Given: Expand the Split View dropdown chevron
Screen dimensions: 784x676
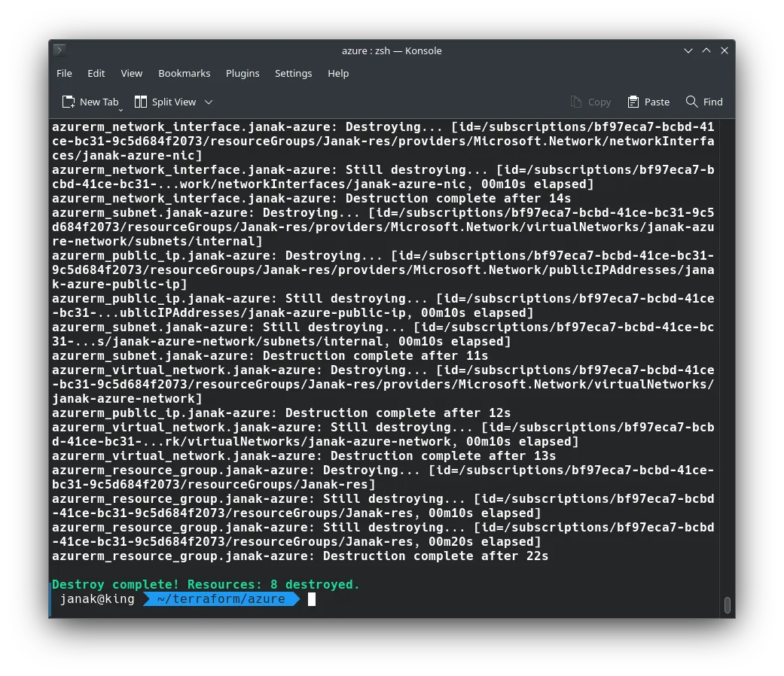Looking at the screenshot, I should pyautogui.click(x=209, y=102).
